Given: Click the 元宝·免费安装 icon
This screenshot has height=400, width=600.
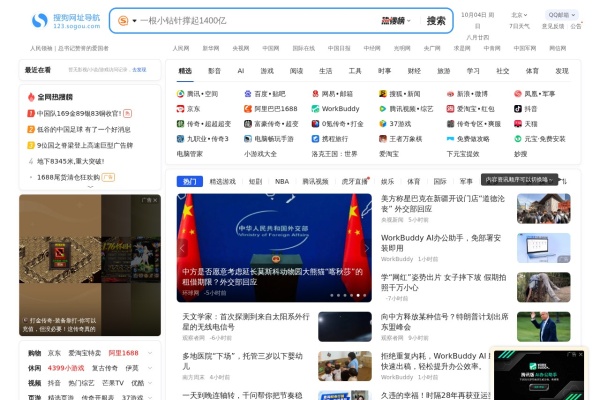Looking at the screenshot, I should tap(518, 139).
